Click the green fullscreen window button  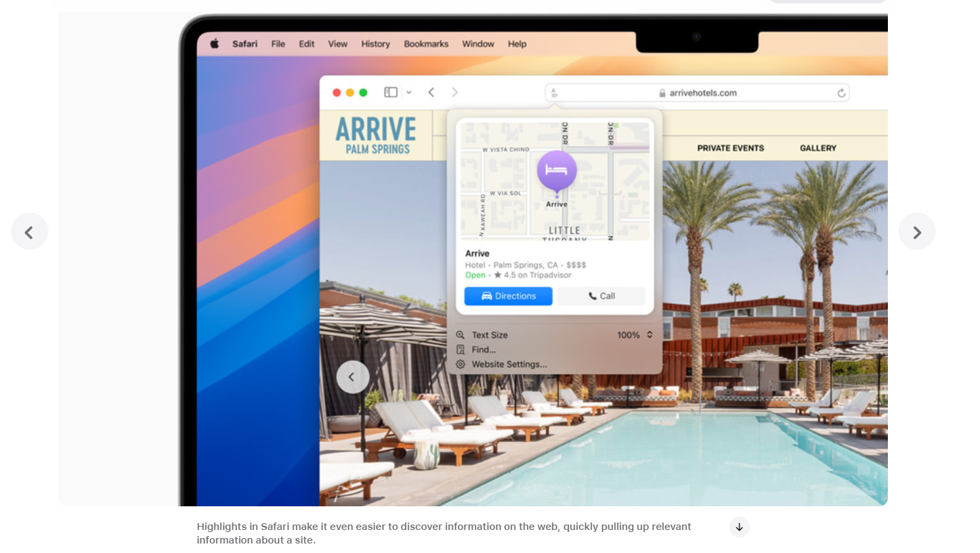[x=363, y=93]
